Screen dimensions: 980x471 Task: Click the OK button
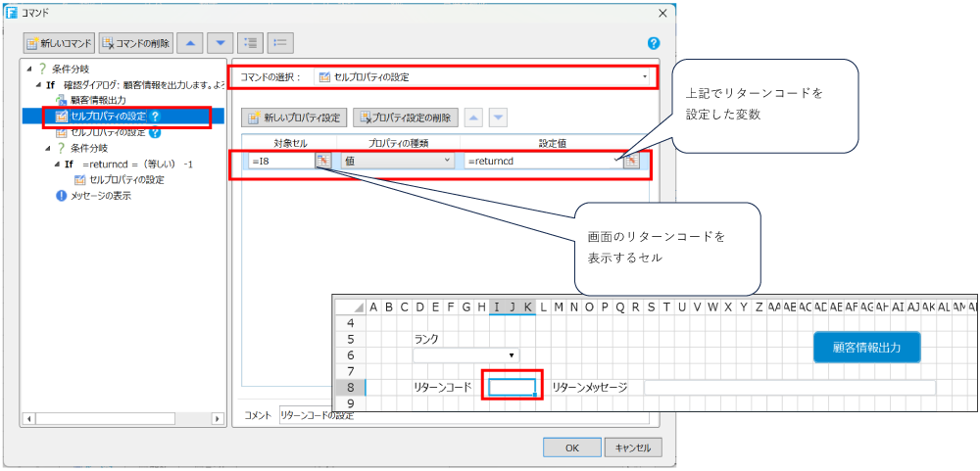coord(571,447)
